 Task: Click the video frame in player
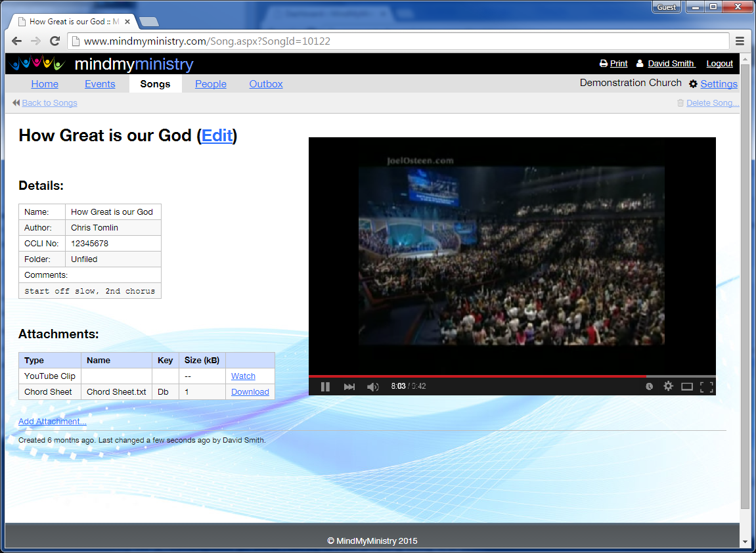(512, 255)
